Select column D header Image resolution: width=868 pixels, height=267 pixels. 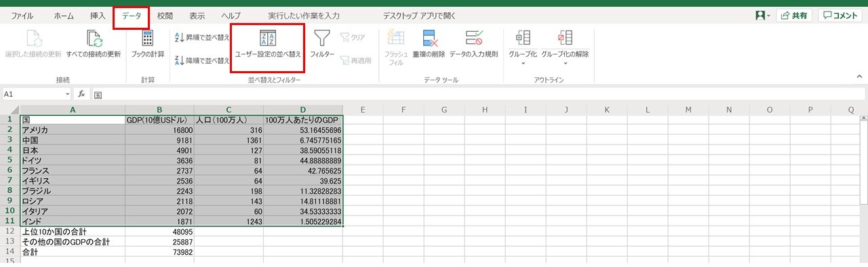(x=303, y=109)
